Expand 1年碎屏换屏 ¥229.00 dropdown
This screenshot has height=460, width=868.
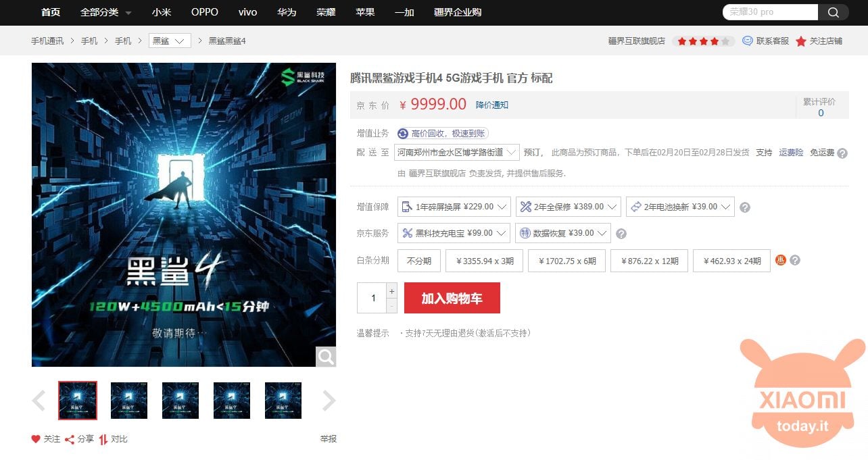pos(455,207)
